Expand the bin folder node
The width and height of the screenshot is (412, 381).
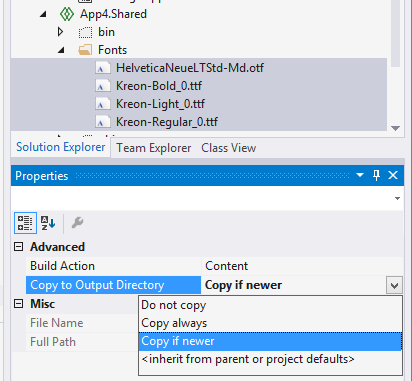point(60,32)
